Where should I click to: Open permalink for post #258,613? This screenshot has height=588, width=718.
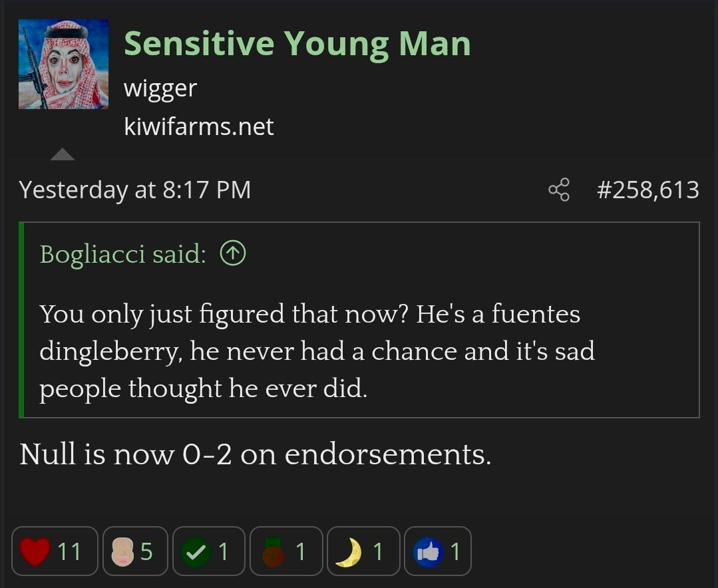(x=647, y=190)
